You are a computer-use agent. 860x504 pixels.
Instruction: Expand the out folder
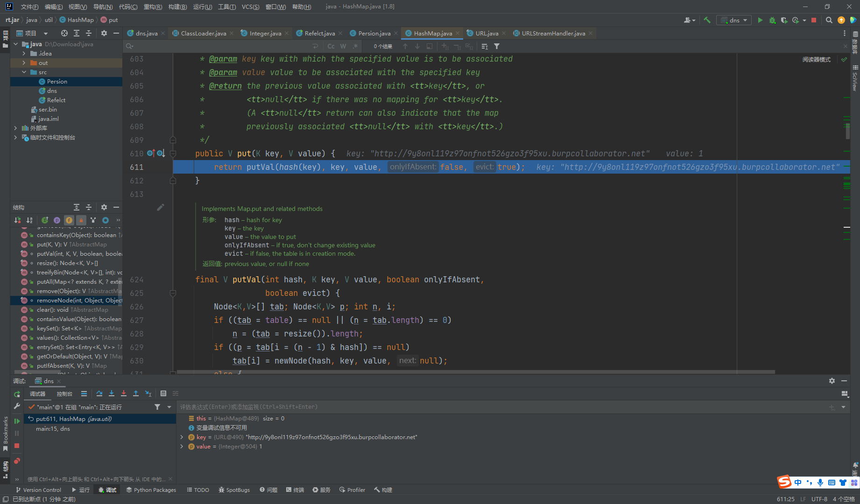pyautogui.click(x=24, y=63)
